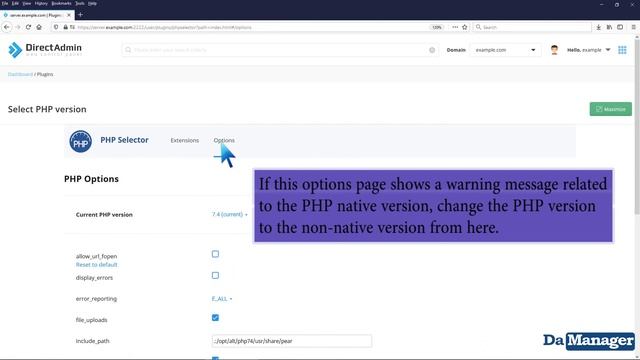Viewport: 640px width, 360px height.
Task: Click the padlock site security icon
Action: click(65, 27)
